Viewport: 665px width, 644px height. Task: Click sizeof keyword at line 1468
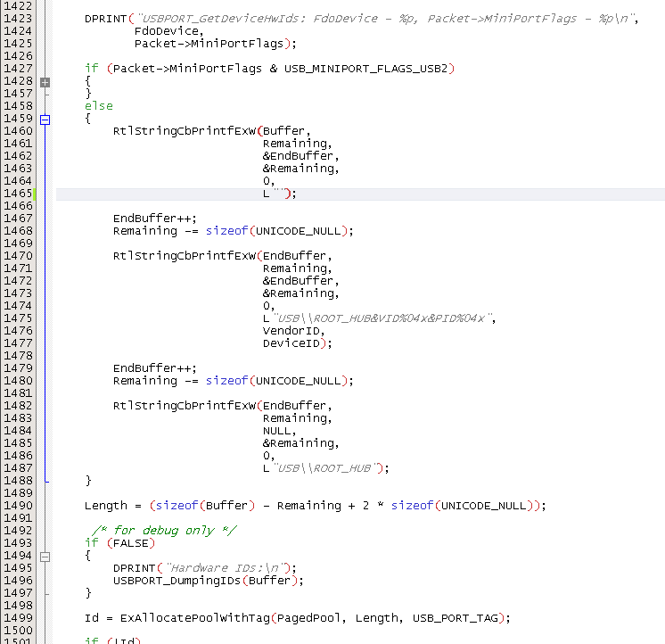tap(226, 231)
